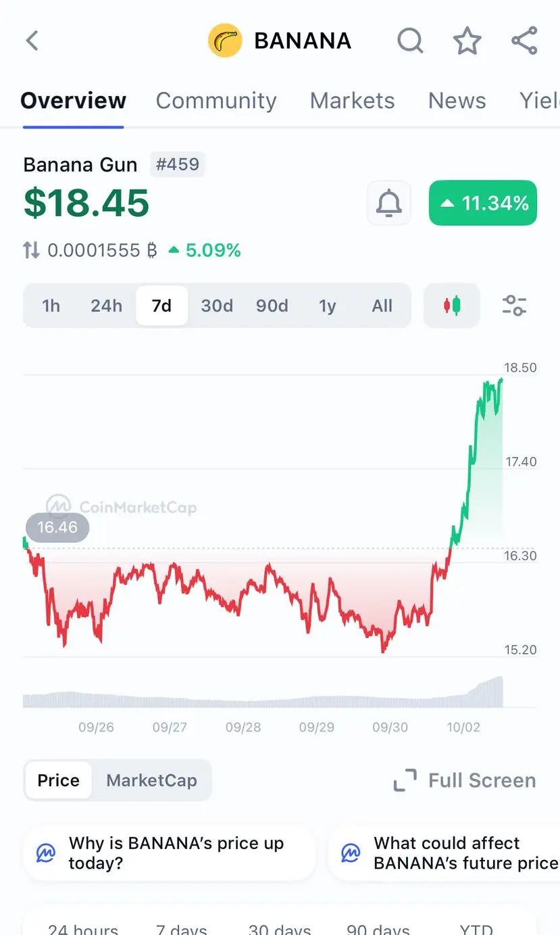The width and height of the screenshot is (560, 935).
Task: Expand chart to Full Screen
Action: point(465,780)
